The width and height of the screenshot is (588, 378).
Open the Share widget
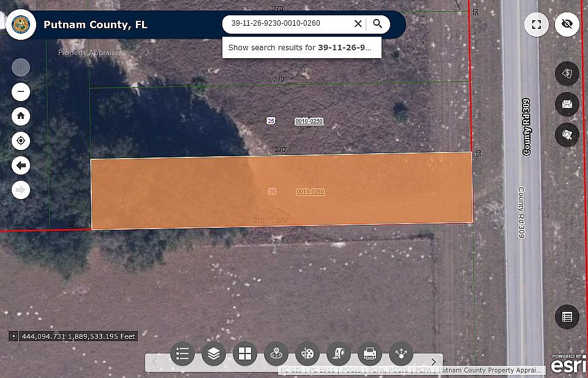click(x=401, y=353)
